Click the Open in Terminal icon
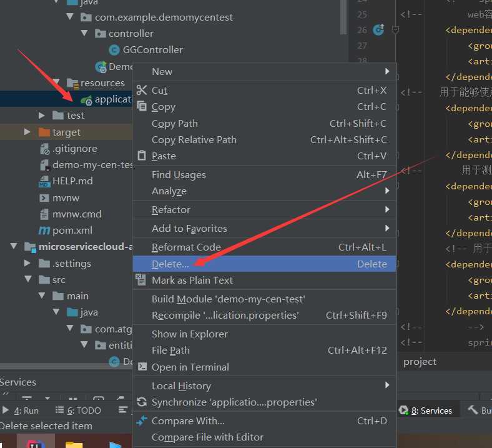 pyautogui.click(x=142, y=366)
